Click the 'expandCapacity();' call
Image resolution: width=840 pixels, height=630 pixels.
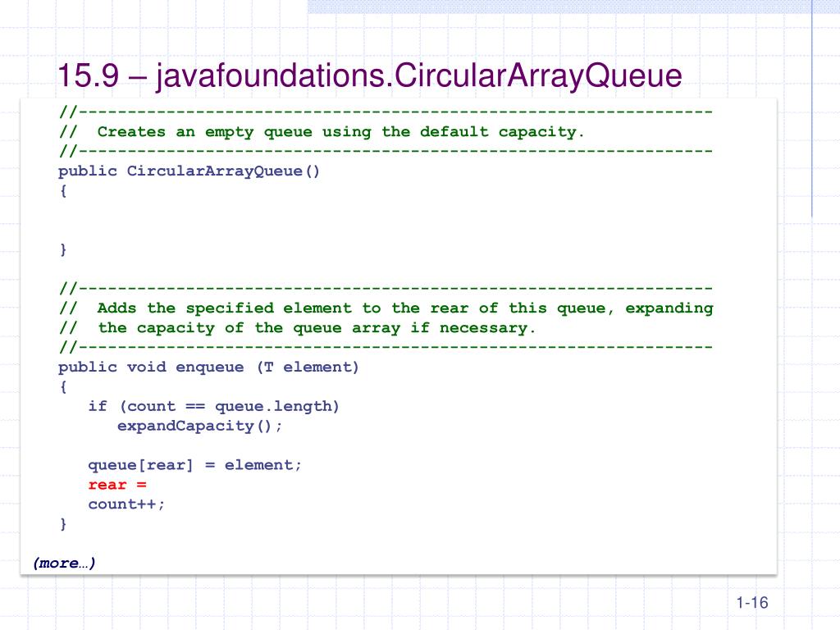(x=200, y=426)
